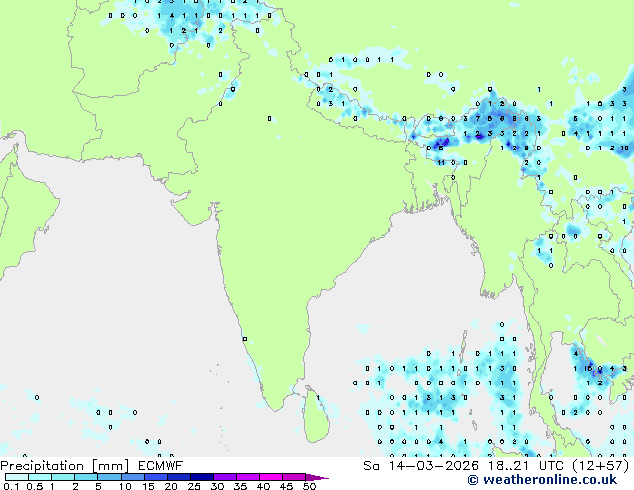
Task: Click the "(12+57)" forecast run text
Action: (601, 466)
